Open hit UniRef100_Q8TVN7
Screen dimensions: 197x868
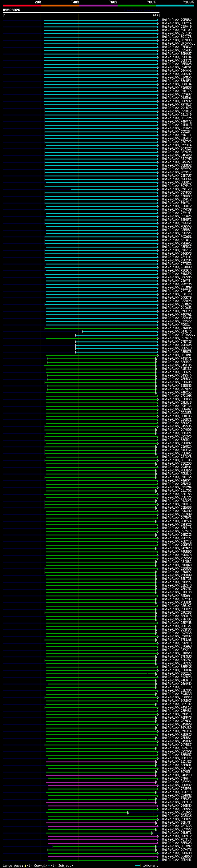[x=176, y=846]
